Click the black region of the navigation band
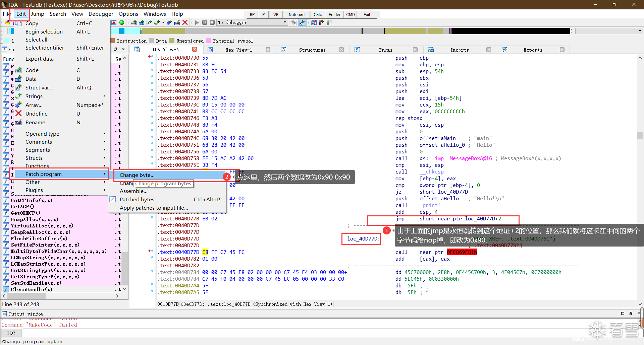This screenshot has height=345, width=644. 511,31
